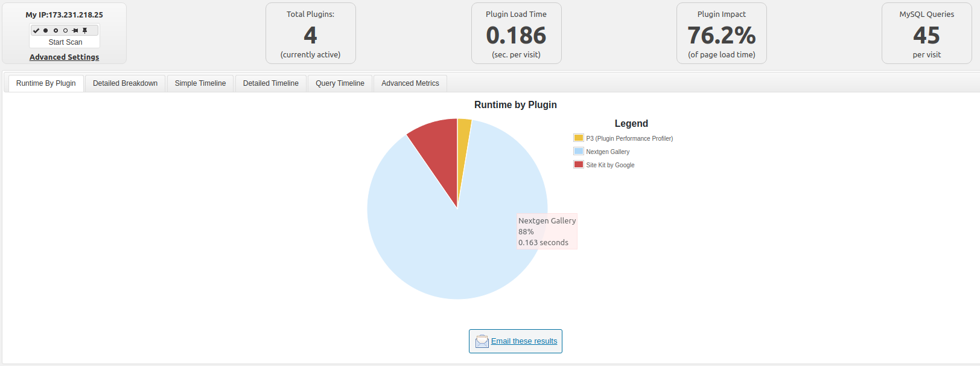Click the 'Runtime by Plugin' chart title
Screen dimensions: 980x366
pyautogui.click(x=515, y=104)
